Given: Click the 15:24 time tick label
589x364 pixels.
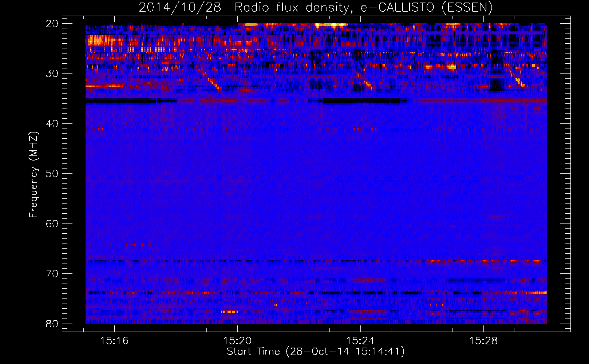Looking at the screenshot, I should click(360, 341).
